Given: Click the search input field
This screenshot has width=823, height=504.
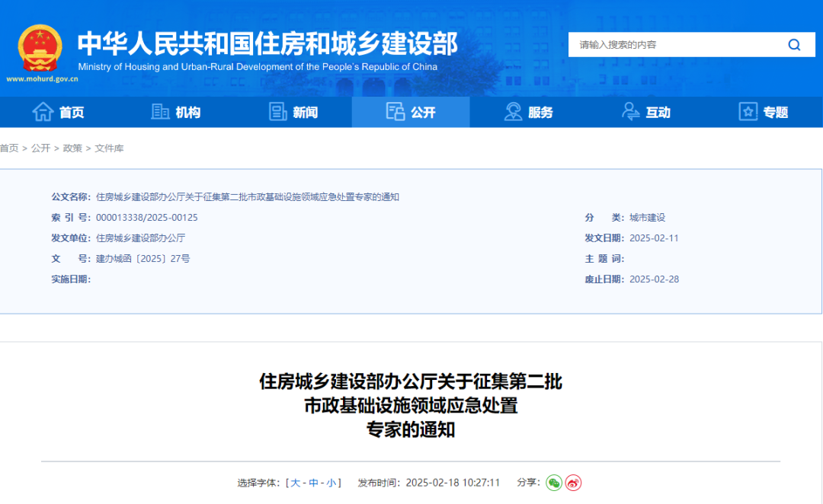Looking at the screenshot, I should point(671,44).
